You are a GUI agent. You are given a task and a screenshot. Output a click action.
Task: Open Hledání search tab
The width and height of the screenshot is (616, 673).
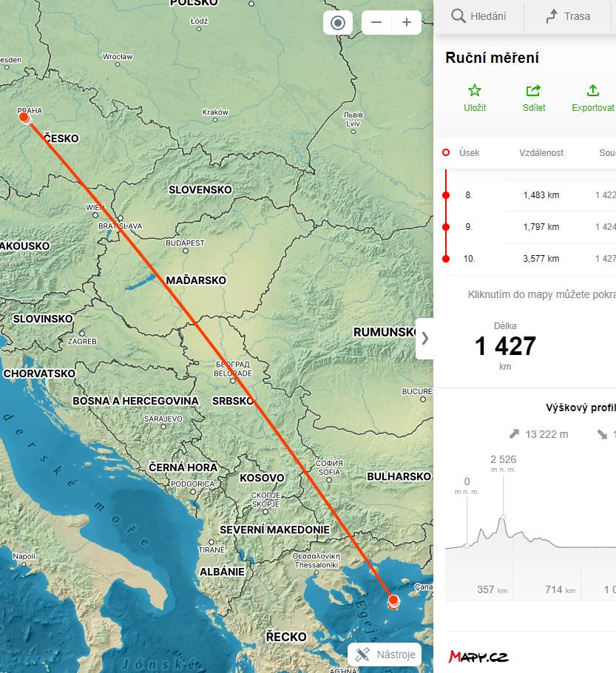[478, 16]
